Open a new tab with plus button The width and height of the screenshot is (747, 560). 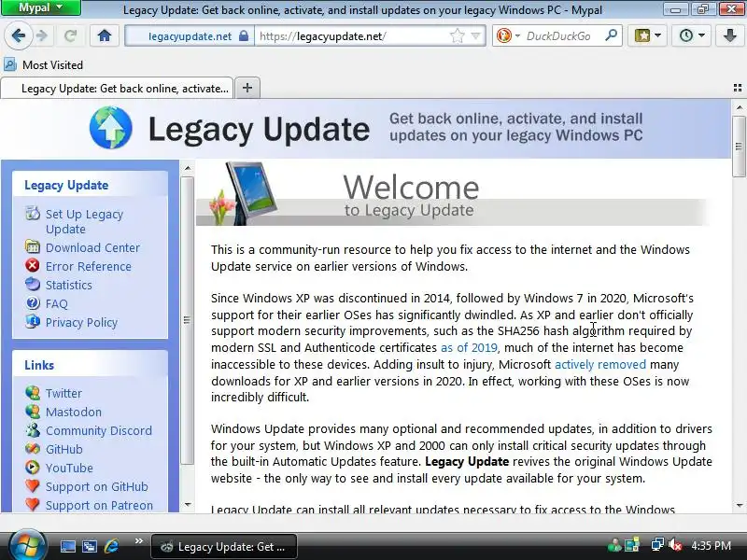(247, 88)
